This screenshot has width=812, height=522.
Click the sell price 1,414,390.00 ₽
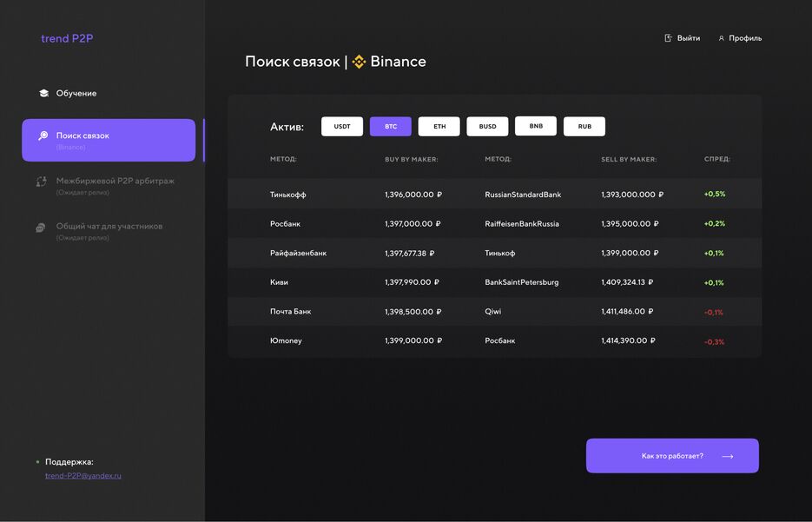pyautogui.click(x=628, y=340)
